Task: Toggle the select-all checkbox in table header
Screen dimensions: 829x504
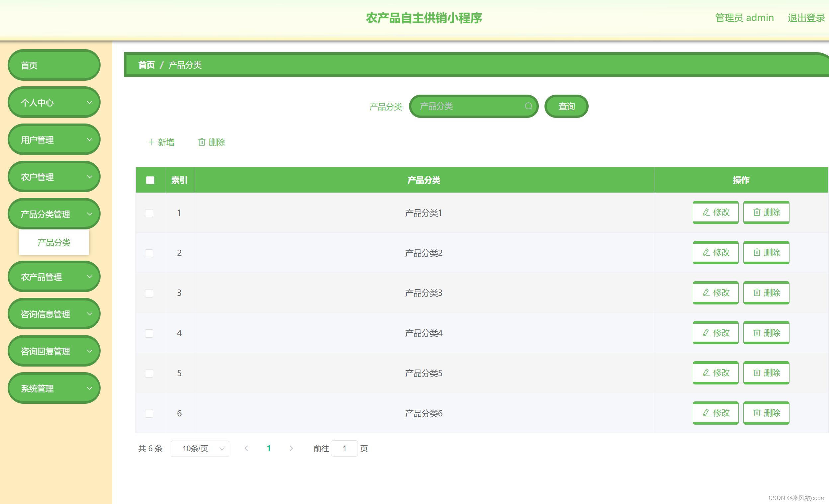Action: (150, 180)
